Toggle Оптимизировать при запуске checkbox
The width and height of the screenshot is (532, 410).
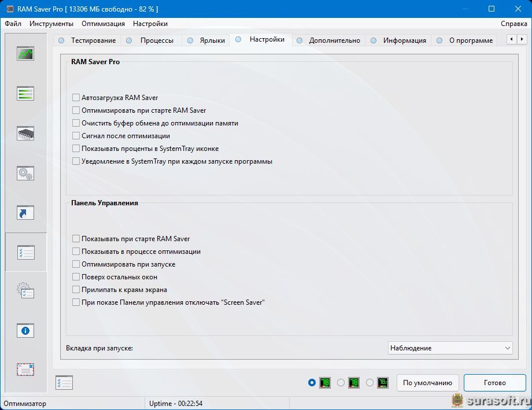[x=76, y=264]
